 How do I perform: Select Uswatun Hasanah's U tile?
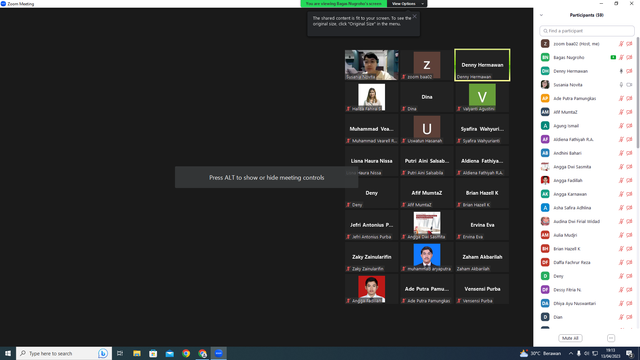(427, 129)
